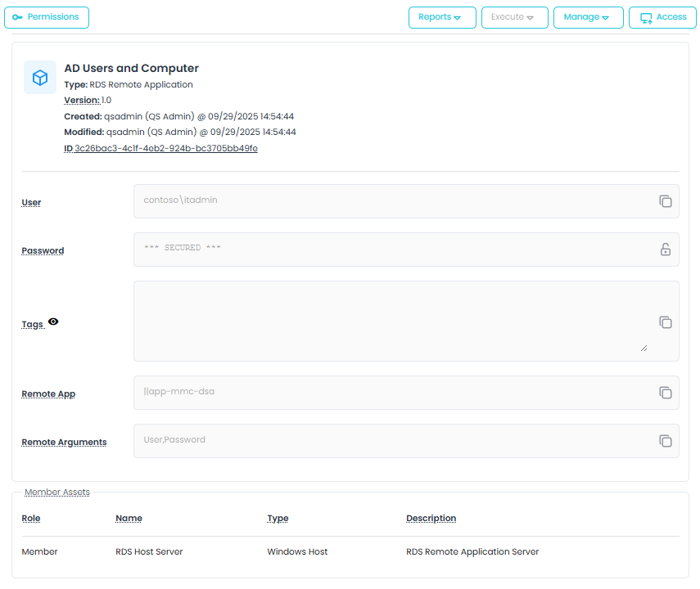The width and height of the screenshot is (700, 589).
Task: Copy the Remote App value
Action: tap(666, 393)
